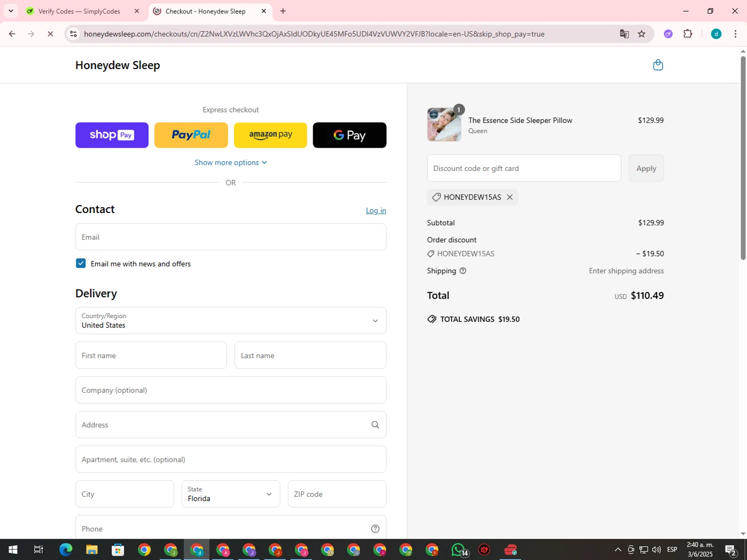Open Microsoft Store from the taskbar

(118, 550)
